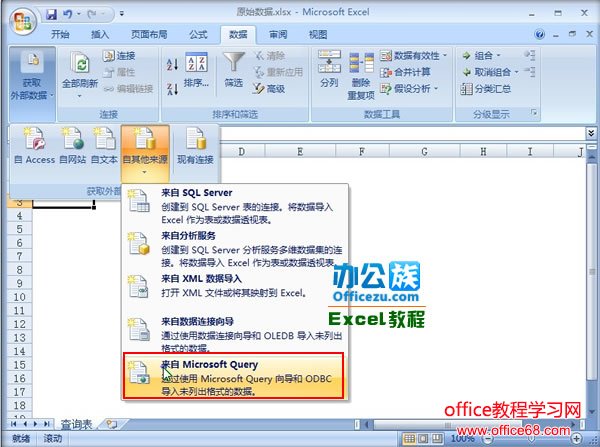The width and height of the screenshot is (600, 447).
Task: Choose From SQL Server (来自 SQL Server)
Action: click(x=235, y=206)
